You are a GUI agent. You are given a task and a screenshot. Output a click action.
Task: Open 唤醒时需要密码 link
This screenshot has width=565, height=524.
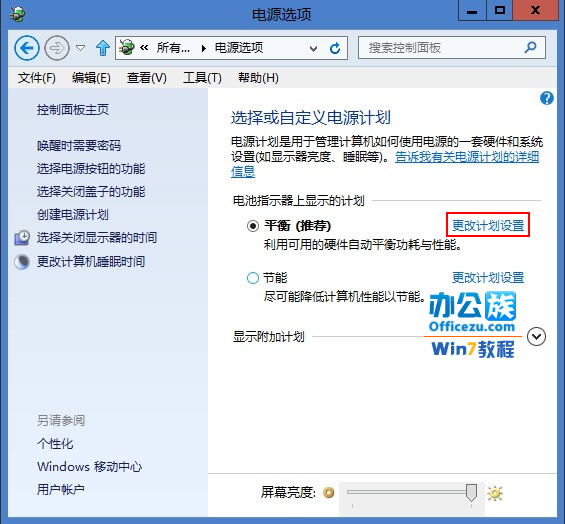click(79, 146)
